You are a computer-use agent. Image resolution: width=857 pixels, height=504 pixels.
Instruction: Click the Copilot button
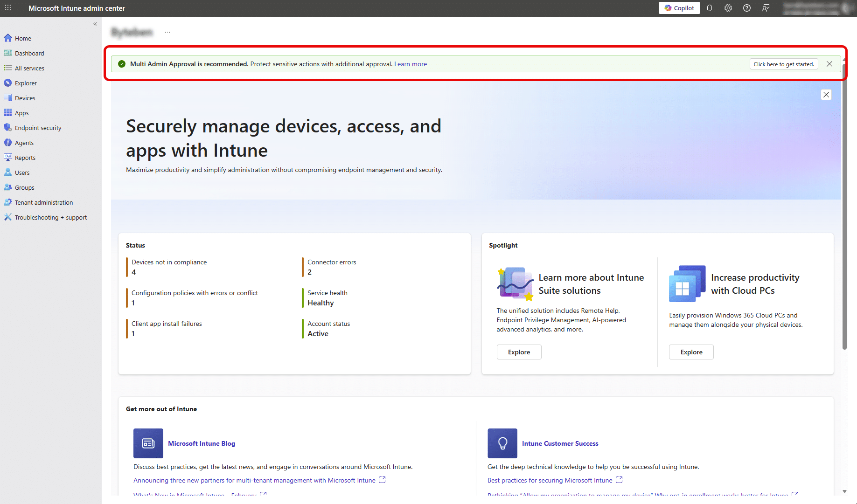(679, 8)
